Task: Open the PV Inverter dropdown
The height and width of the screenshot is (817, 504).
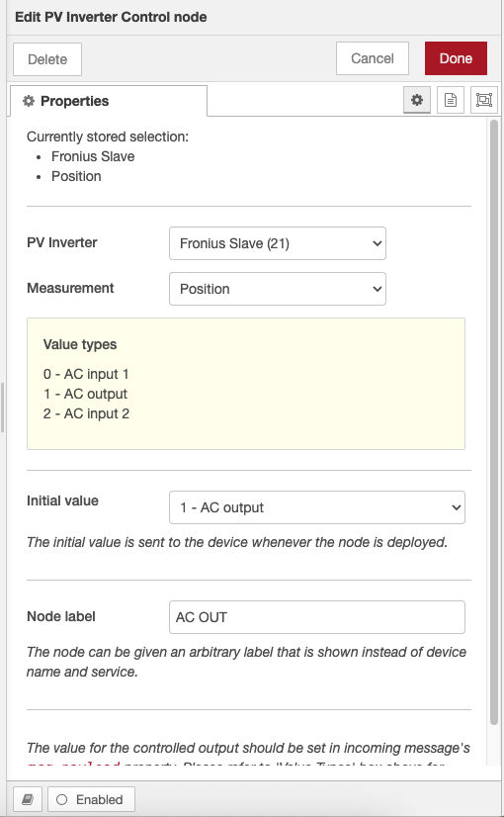Action: [x=278, y=243]
